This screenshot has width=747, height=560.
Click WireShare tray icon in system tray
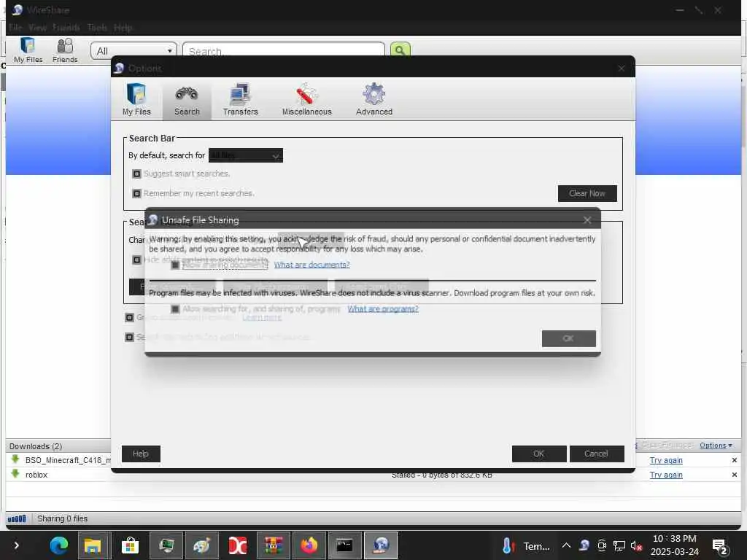[x=584, y=545]
